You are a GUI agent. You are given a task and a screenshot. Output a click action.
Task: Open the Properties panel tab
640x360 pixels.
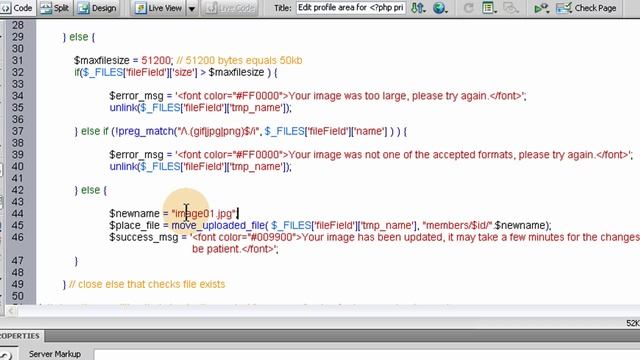coord(20,336)
